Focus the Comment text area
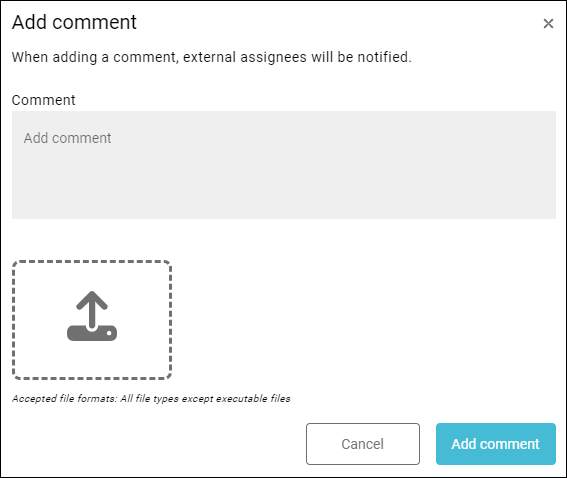This screenshot has height=478, width=567. pyautogui.click(x=284, y=165)
